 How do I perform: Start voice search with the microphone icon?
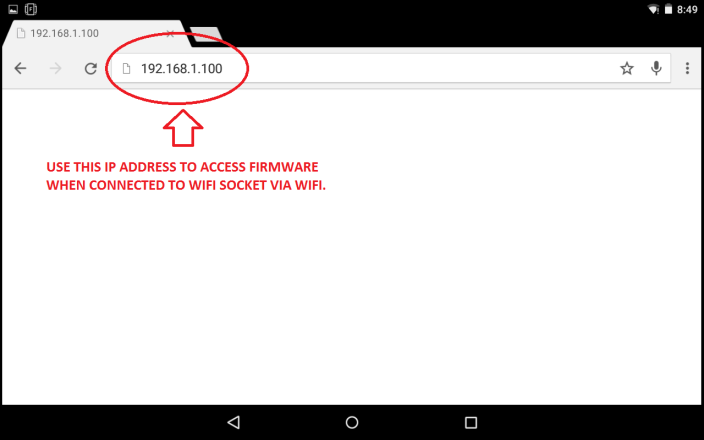coord(656,68)
